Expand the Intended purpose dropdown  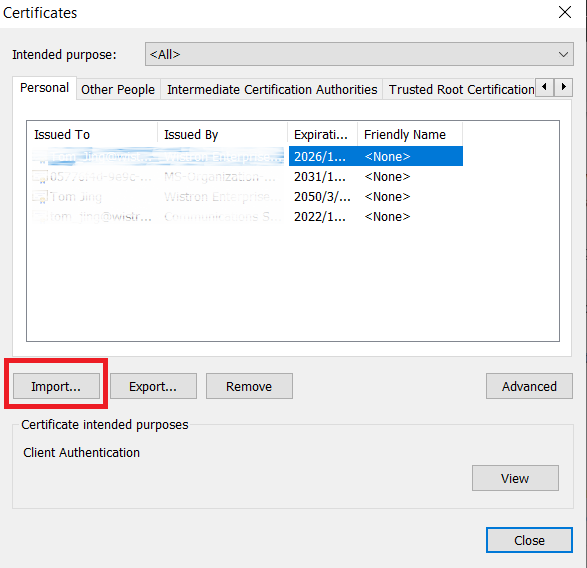359,54
